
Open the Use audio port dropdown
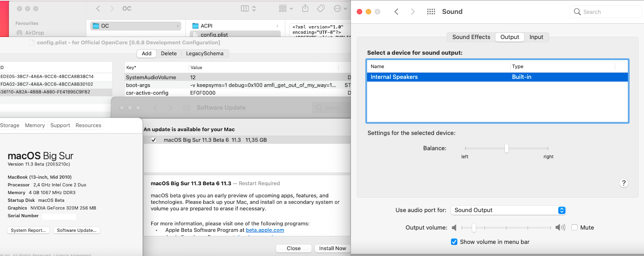(x=508, y=210)
